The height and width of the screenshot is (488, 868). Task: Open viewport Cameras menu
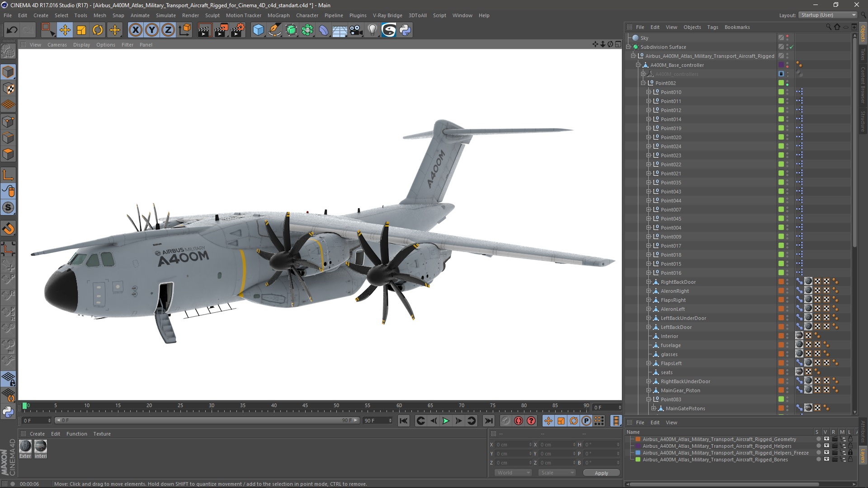57,45
